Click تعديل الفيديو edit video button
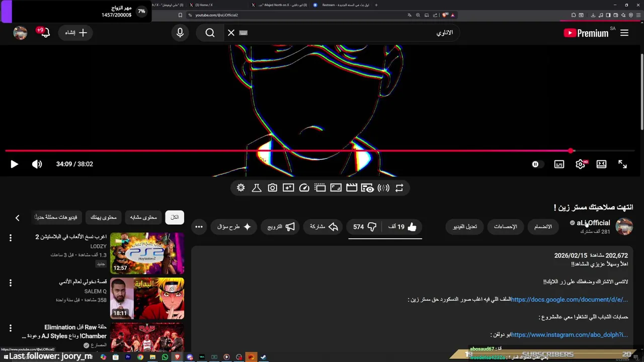Screen dimensions: 644x362 pyautogui.click(x=465, y=227)
